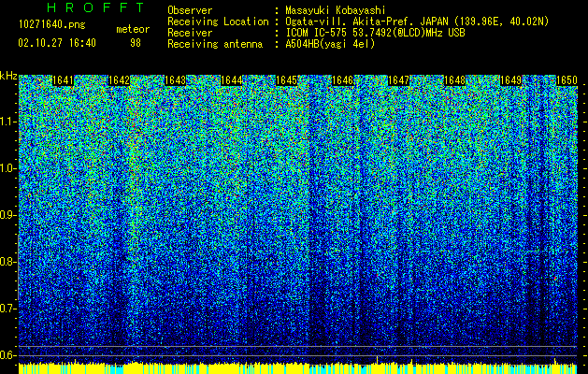Viewport: 588px width, 374px height.
Task: Click the 1641 time marker
Action: click(x=63, y=80)
